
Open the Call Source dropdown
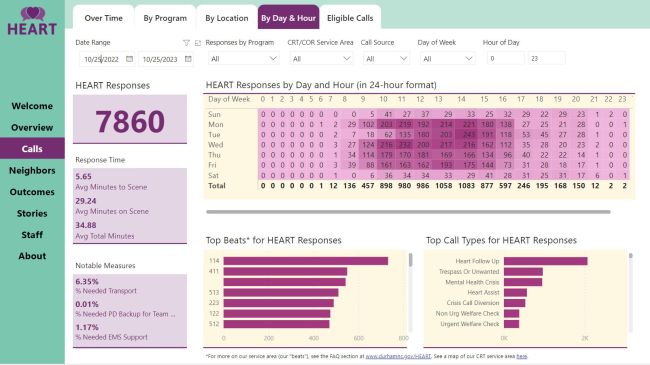386,59
